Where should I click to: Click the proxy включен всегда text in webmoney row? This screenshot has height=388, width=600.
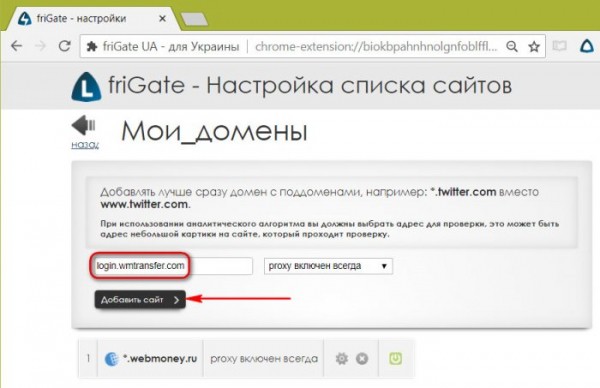click(x=264, y=359)
